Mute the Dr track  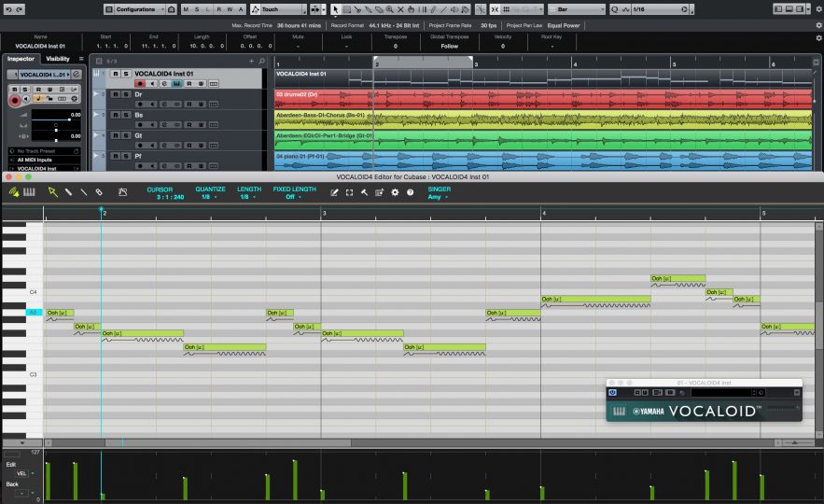[115, 94]
